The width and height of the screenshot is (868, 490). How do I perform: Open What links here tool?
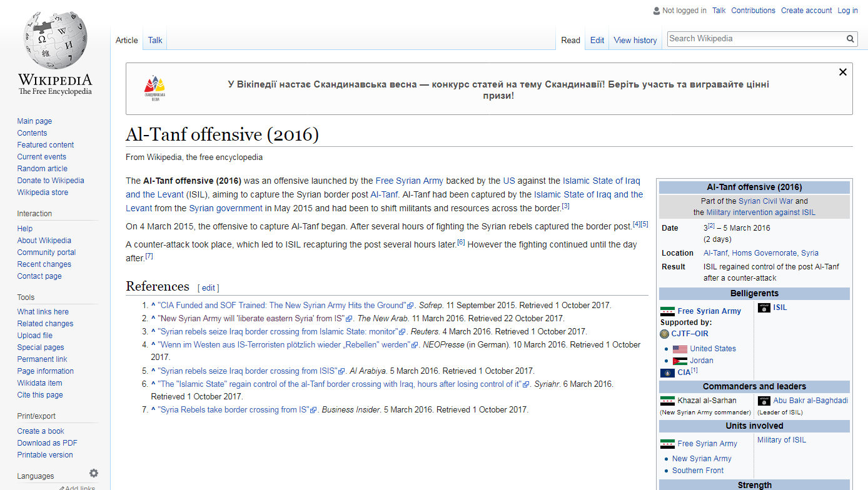tap(43, 312)
